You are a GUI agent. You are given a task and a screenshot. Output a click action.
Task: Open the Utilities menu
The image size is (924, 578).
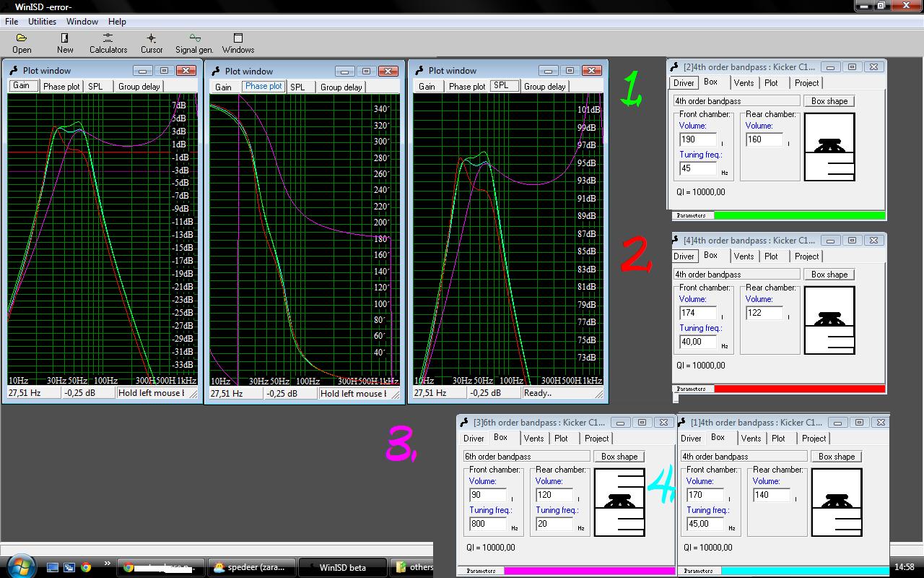tap(42, 22)
